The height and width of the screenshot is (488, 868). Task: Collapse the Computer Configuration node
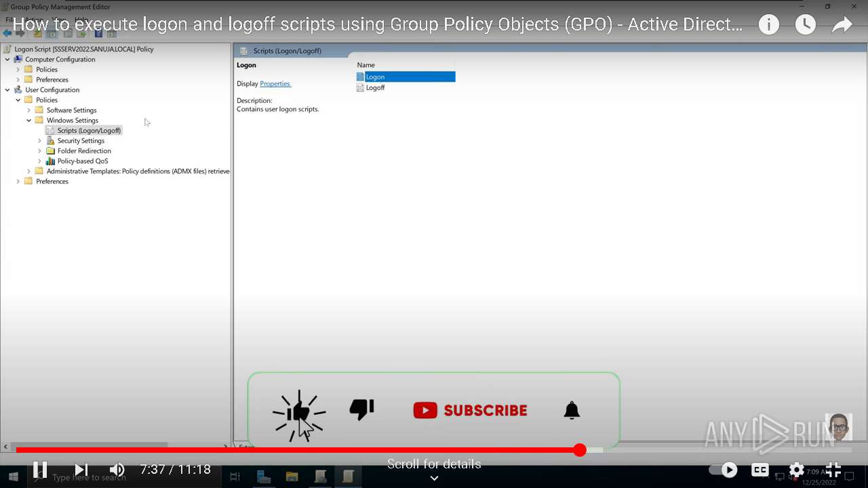tap(7, 59)
